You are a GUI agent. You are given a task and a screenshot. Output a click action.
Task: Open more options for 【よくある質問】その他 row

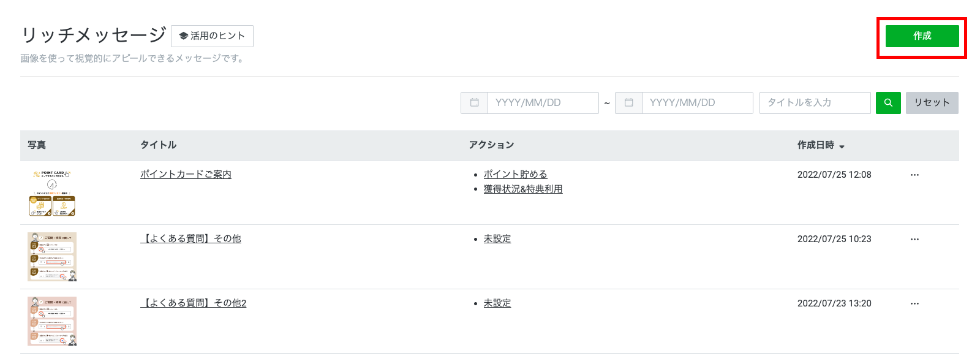(914, 240)
